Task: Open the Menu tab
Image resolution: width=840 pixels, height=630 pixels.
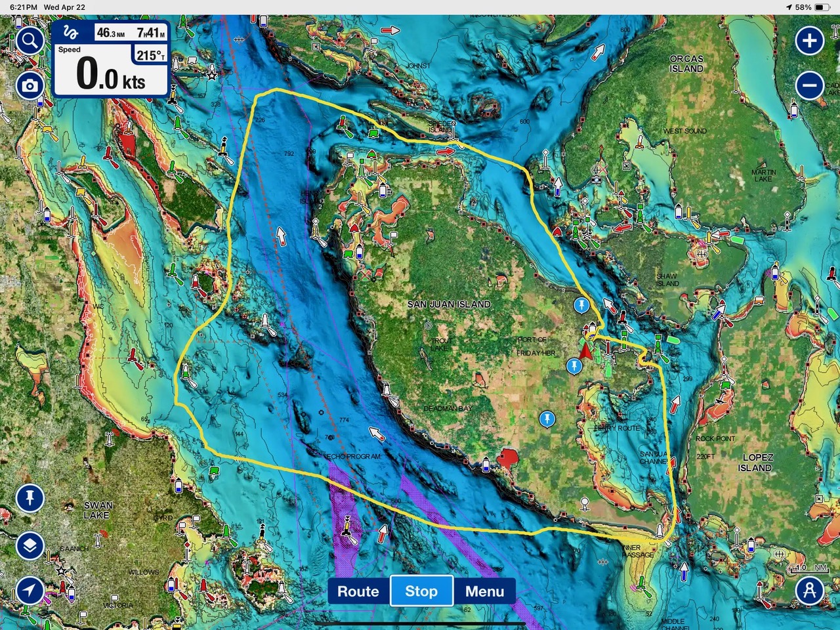Action: click(x=484, y=591)
